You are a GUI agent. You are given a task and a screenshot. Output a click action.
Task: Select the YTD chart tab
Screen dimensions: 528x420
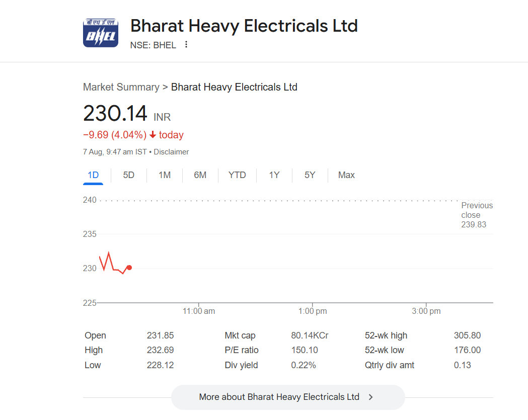[x=237, y=175]
